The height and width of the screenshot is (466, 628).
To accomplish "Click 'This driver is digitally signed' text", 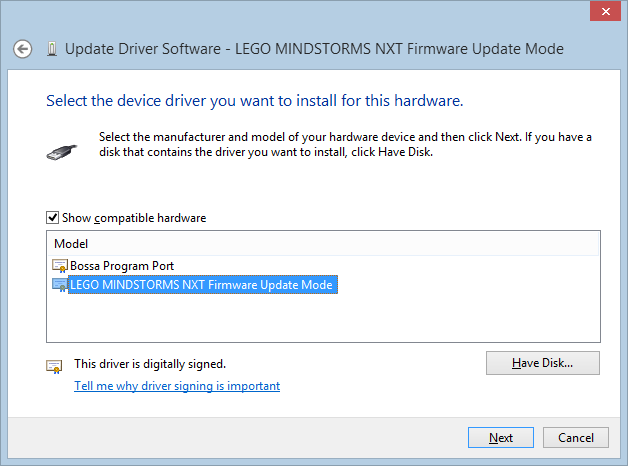I will [150, 364].
